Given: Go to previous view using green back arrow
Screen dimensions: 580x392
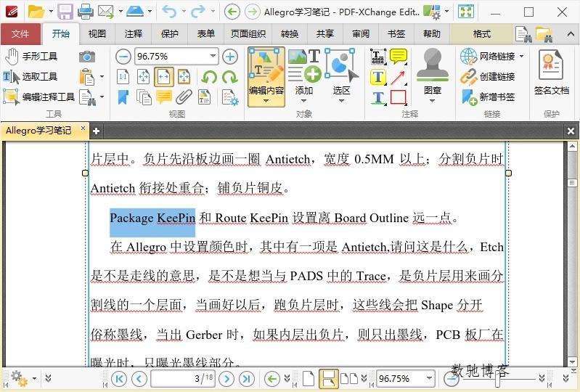Looking at the screenshot, I should click(x=232, y=12).
